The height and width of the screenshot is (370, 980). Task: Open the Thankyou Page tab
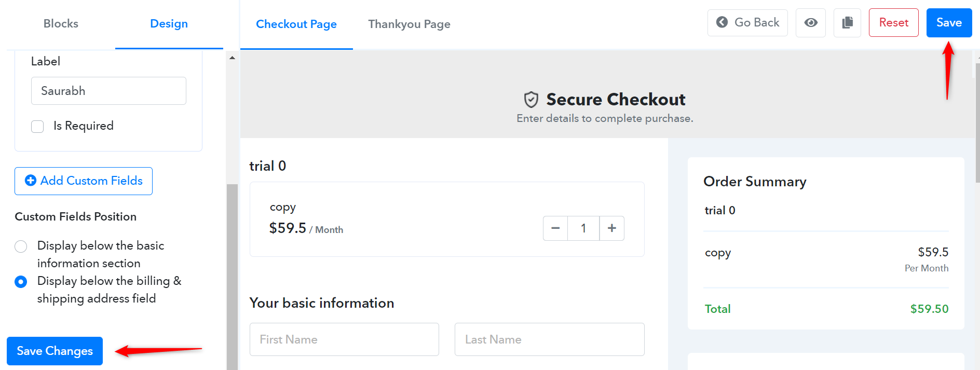point(409,24)
